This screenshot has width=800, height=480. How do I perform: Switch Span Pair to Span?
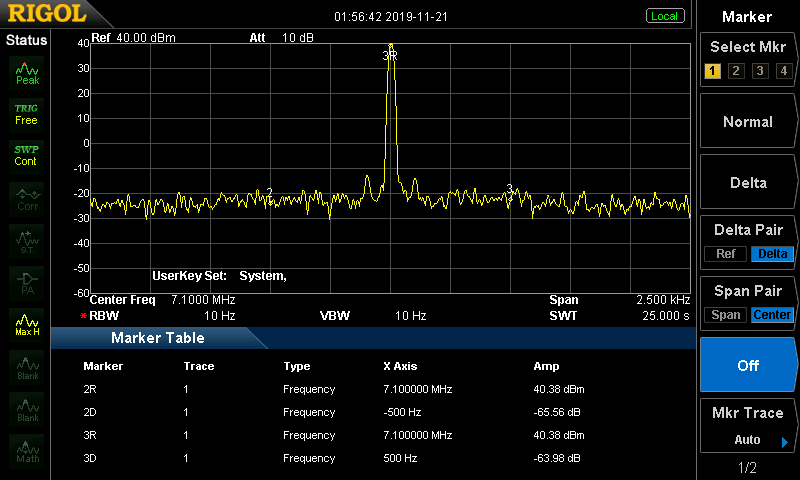click(726, 315)
